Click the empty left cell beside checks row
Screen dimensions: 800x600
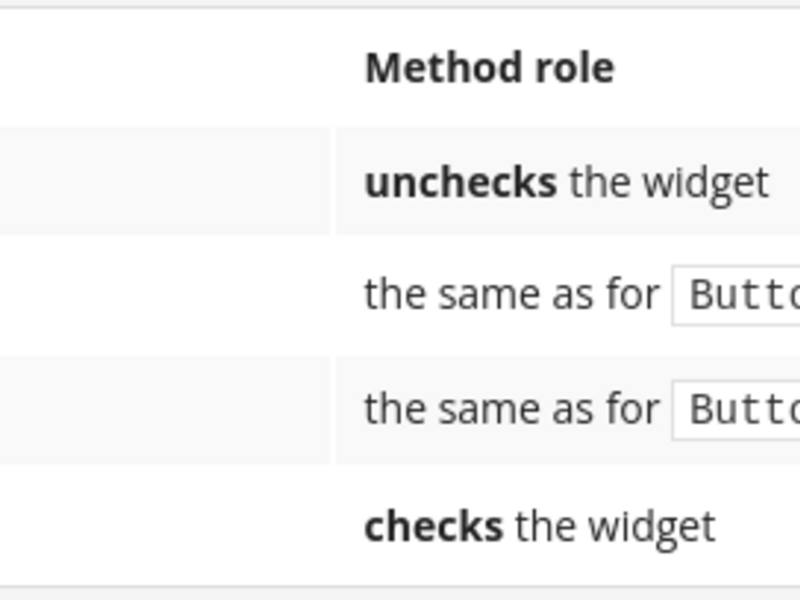(165, 525)
